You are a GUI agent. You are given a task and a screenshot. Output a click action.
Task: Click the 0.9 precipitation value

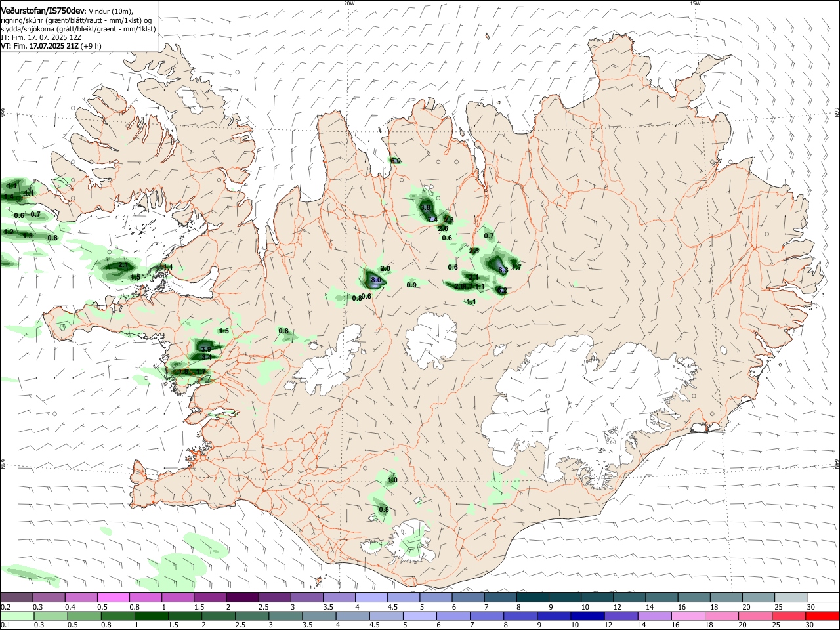[x=411, y=285]
